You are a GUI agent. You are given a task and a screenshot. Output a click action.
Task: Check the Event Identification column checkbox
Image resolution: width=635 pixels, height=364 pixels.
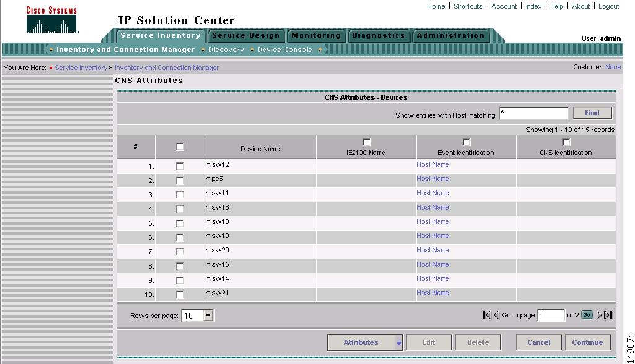pos(466,142)
